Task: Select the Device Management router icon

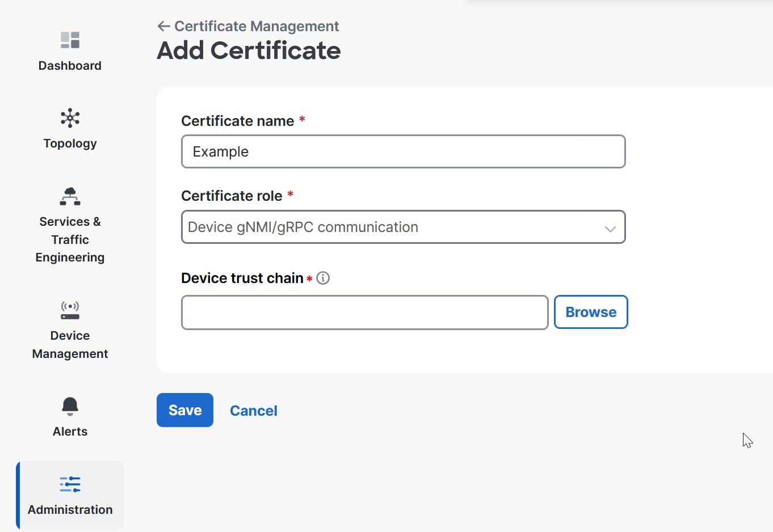Action: tap(70, 310)
